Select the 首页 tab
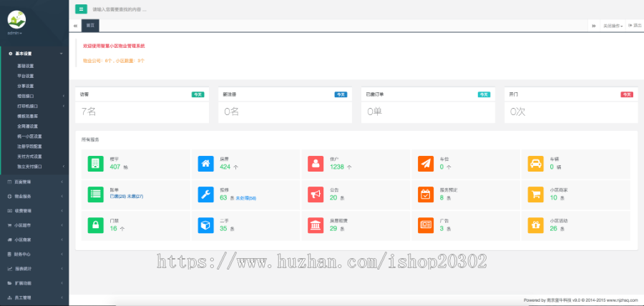Viewport: 644px width, 306px height. (x=90, y=26)
